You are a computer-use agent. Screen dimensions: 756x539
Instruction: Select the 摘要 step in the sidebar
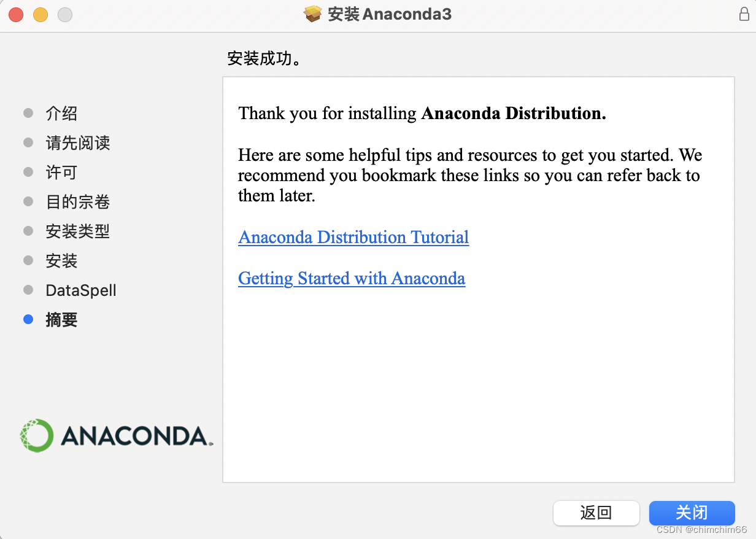point(61,319)
